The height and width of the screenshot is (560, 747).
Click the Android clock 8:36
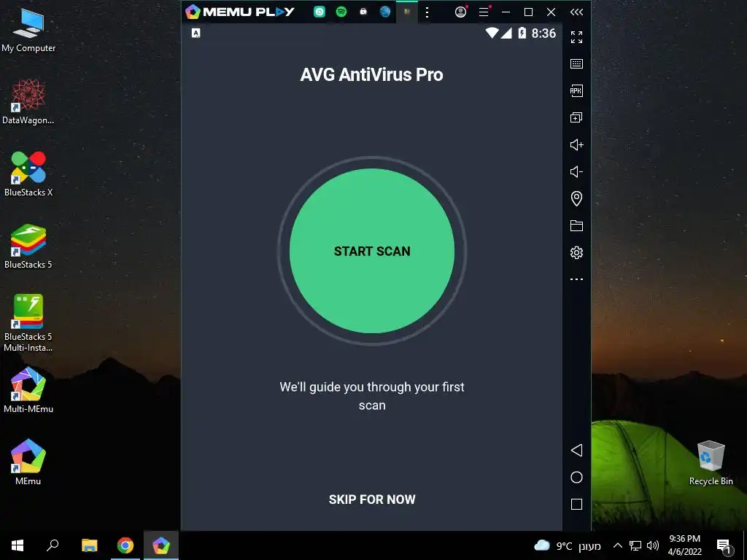[x=543, y=33]
